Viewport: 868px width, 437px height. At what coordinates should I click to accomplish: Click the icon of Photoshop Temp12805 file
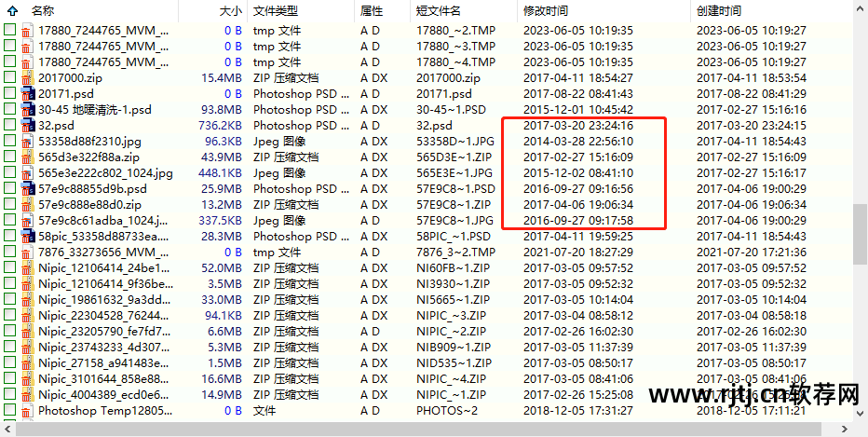[x=27, y=411]
